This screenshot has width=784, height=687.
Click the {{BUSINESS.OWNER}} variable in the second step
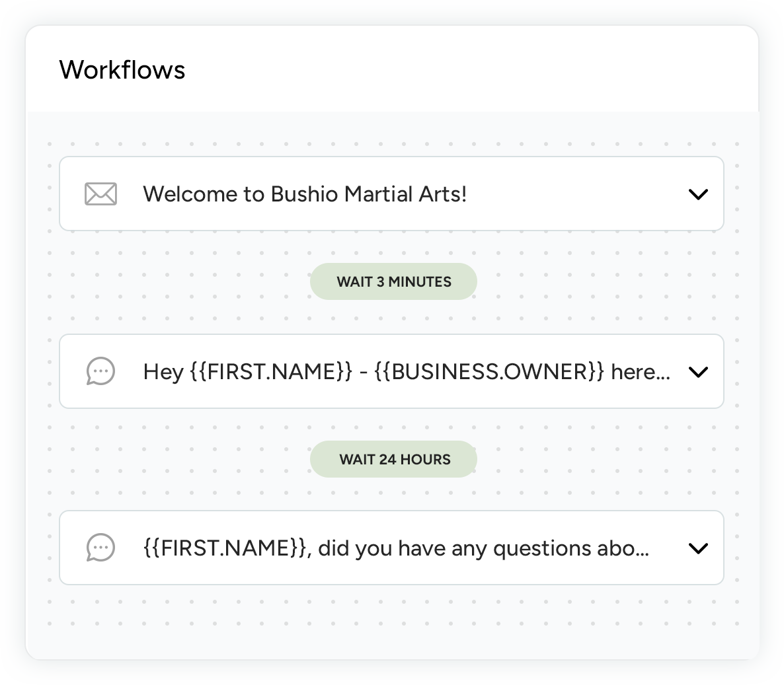tap(489, 372)
